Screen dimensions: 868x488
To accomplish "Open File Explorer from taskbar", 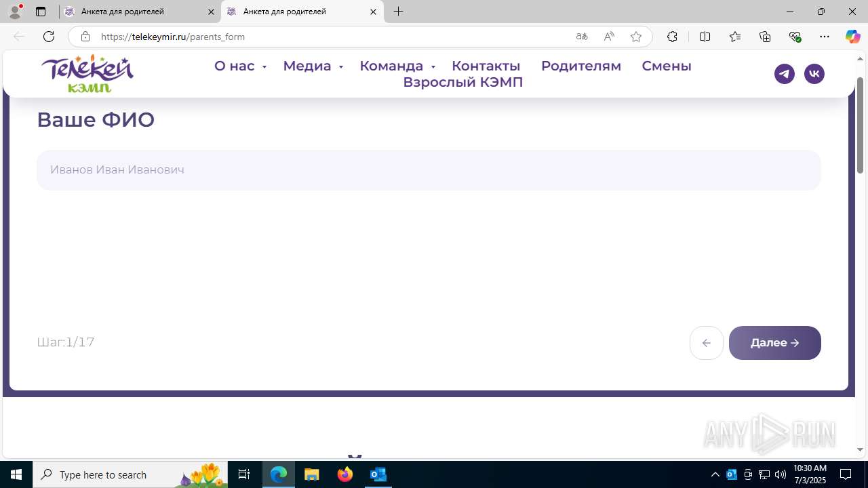I will pos(311,474).
